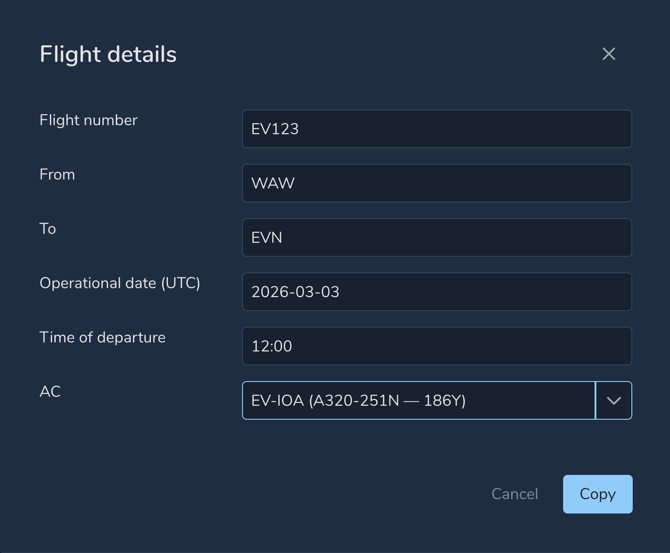
Task: Expand the AC dropdown chevron
Action: click(x=614, y=401)
